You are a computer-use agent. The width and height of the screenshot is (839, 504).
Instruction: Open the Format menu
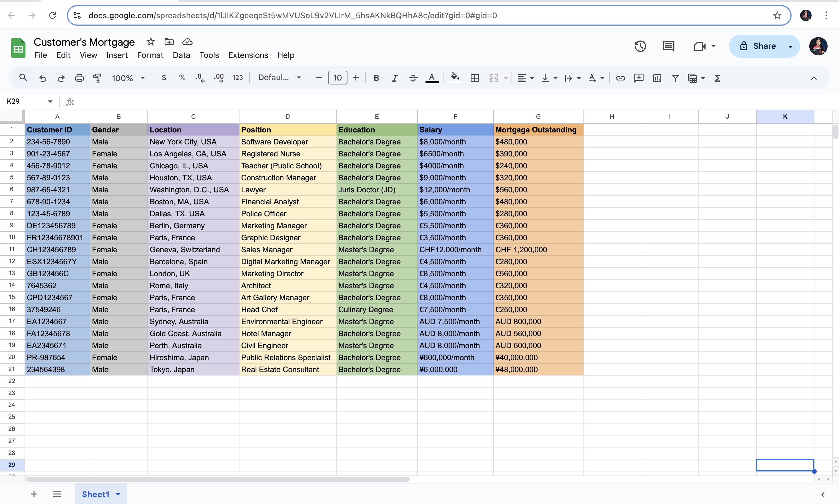click(x=150, y=55)
